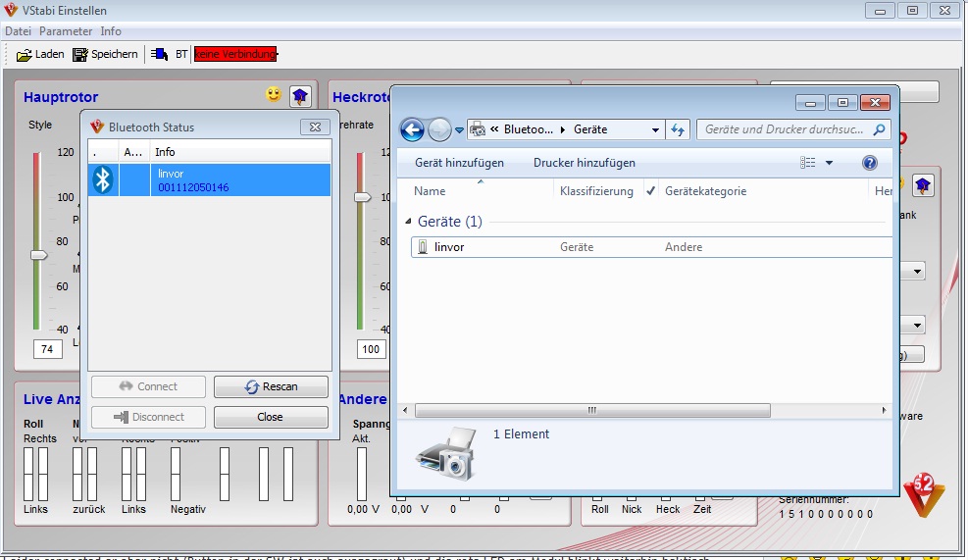Maximize the Geräte window

842,103
